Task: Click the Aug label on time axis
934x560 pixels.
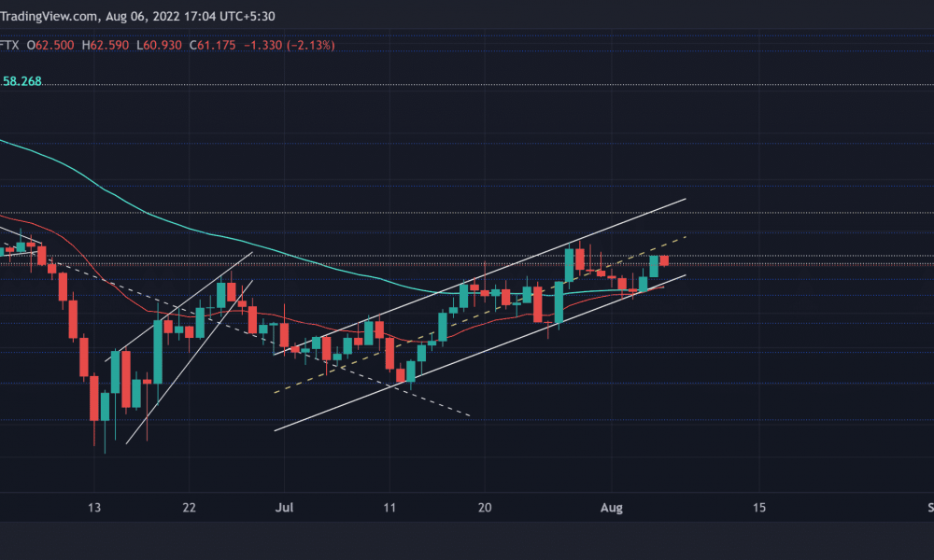Action: [x=612, y=508]
